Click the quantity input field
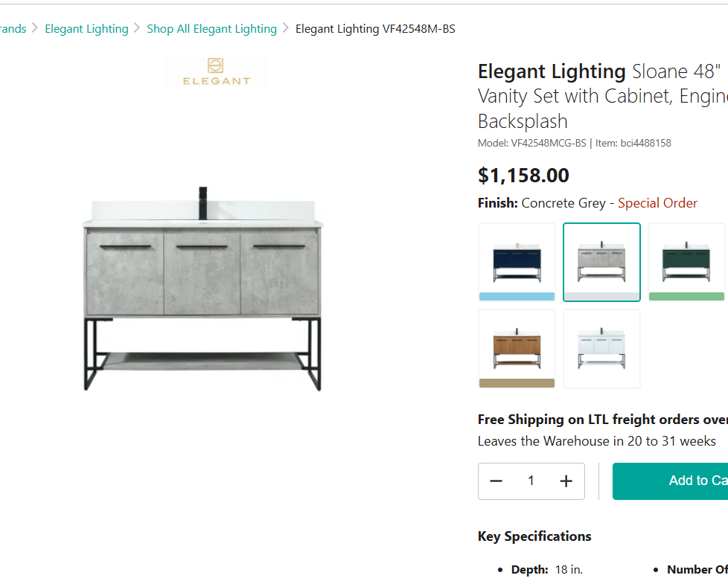 point(531,481)
